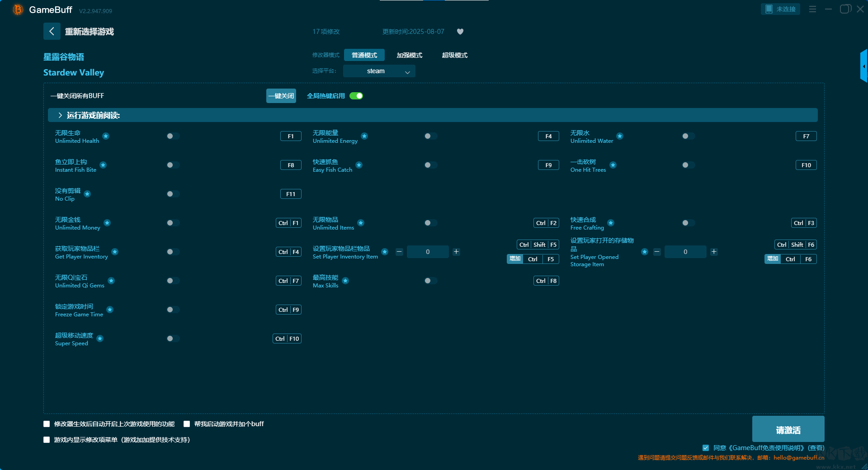Select the 普通模式 tab

[x=364, y=55]
